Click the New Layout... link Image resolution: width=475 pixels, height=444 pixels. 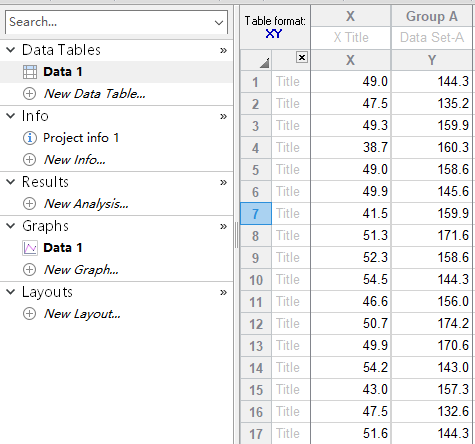pyautogui.click(x=82, y=314)
